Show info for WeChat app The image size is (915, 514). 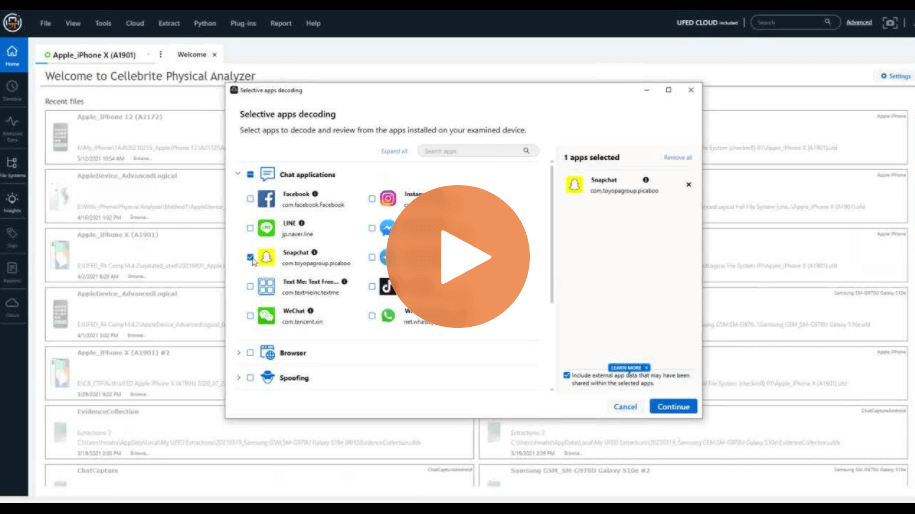(x=310, y=311)
